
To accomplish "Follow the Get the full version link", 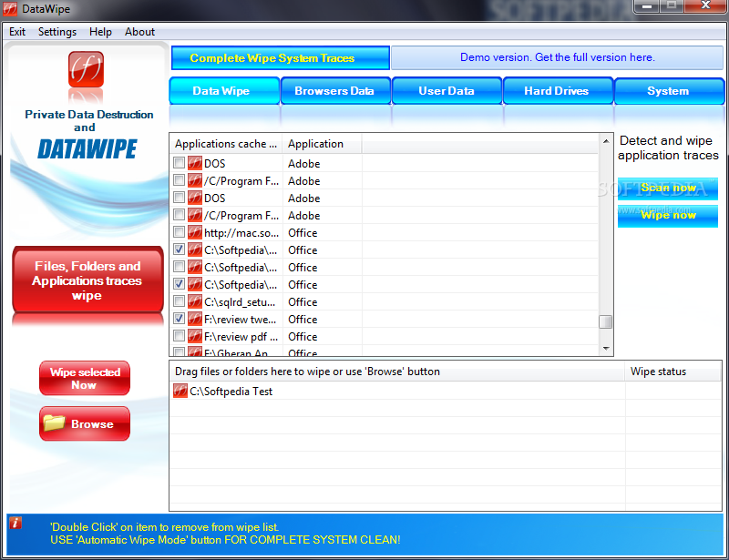I will click(557, 57).
